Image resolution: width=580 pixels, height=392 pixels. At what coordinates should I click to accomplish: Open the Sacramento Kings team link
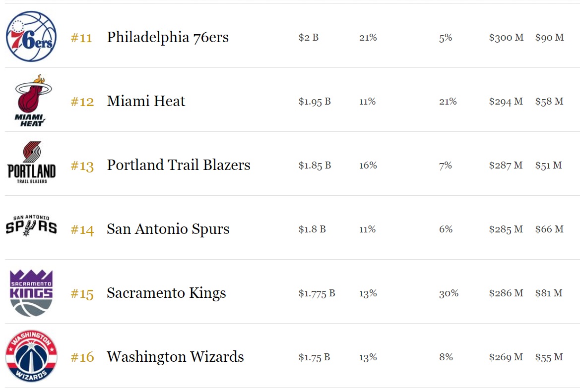tap(166, 293)
